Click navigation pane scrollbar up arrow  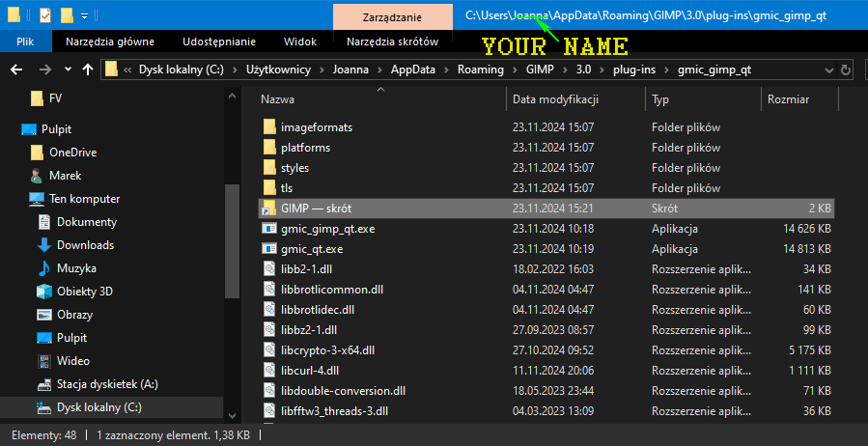point(232,97)
